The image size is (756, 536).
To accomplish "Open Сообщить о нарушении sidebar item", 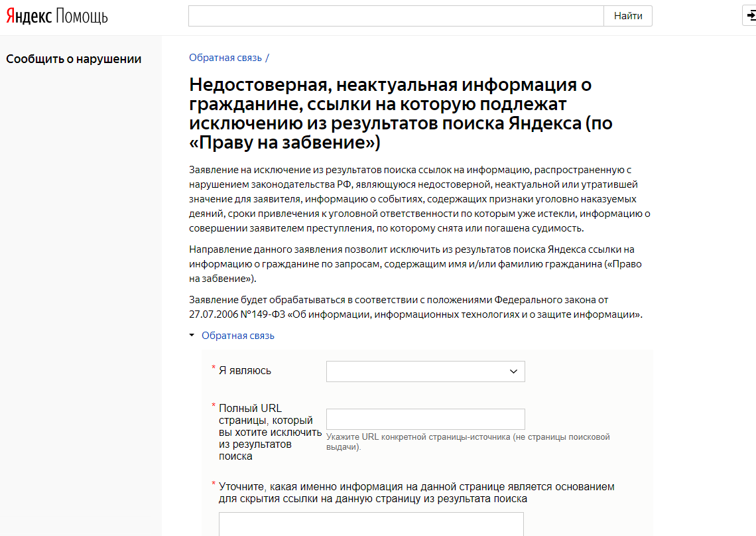I will point(74,59).
